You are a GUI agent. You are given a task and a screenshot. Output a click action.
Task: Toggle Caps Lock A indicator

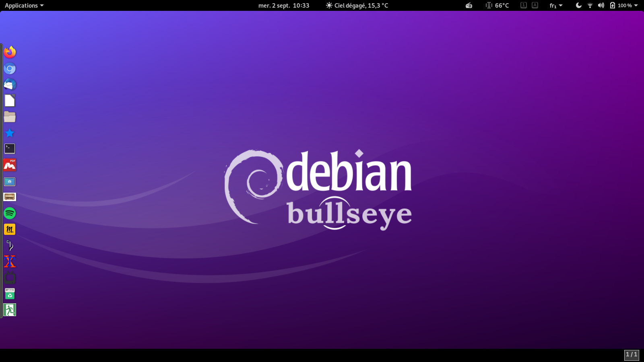point(535,5)
